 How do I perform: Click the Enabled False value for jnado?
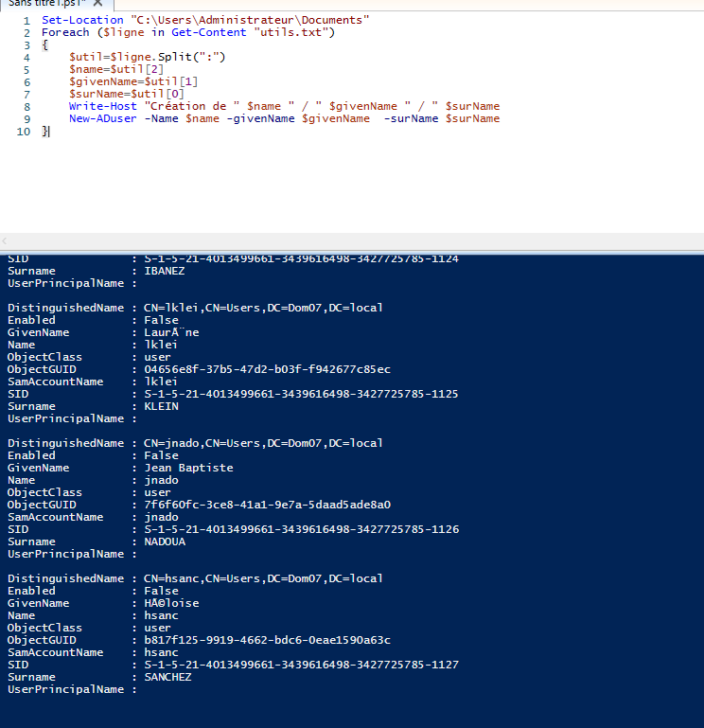pyautogui.click(x=161, y=455)
